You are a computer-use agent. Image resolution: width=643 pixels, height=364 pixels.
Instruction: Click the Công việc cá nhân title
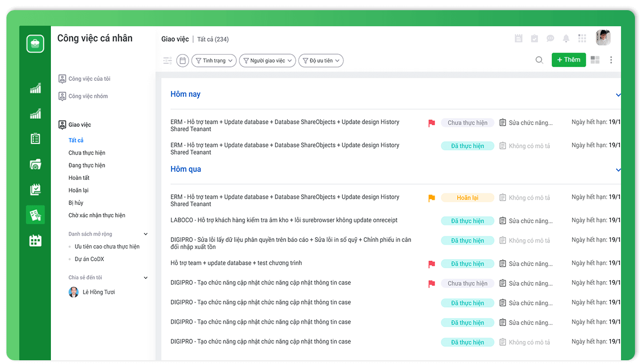tap(95, 39)
